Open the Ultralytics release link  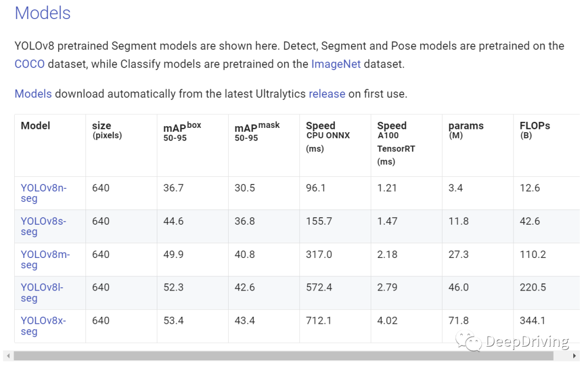coord(327,94)
